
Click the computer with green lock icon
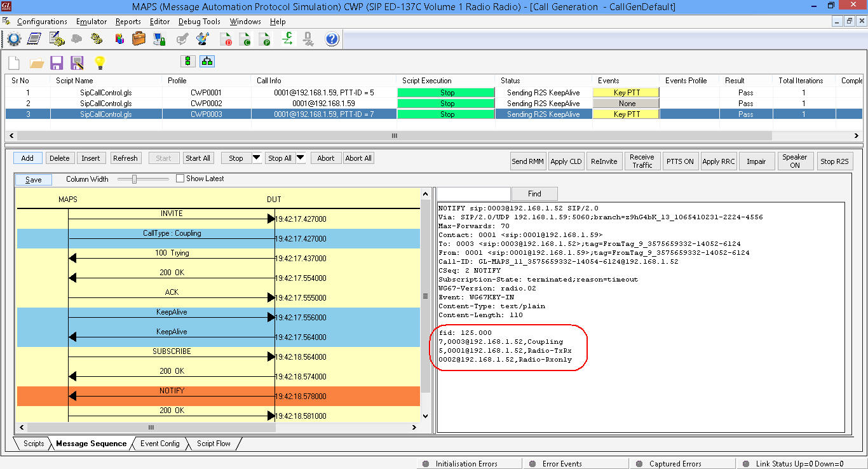[160, 39]
